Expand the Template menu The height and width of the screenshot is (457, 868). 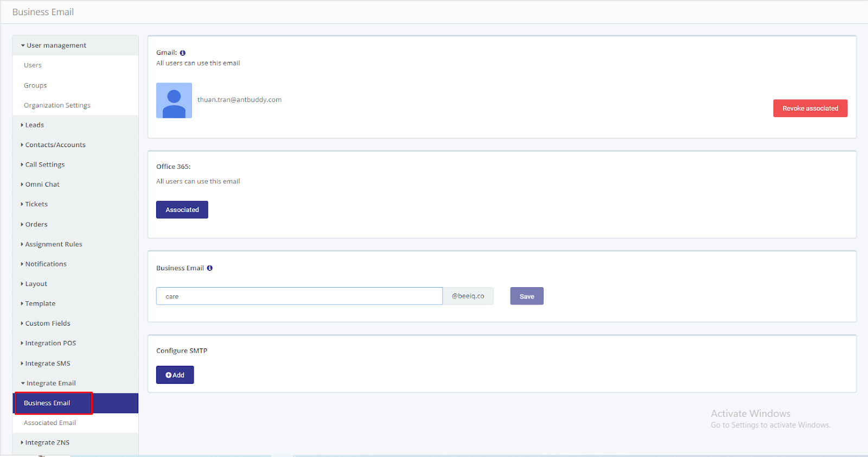pyautogui.click(x=75, y=303)
